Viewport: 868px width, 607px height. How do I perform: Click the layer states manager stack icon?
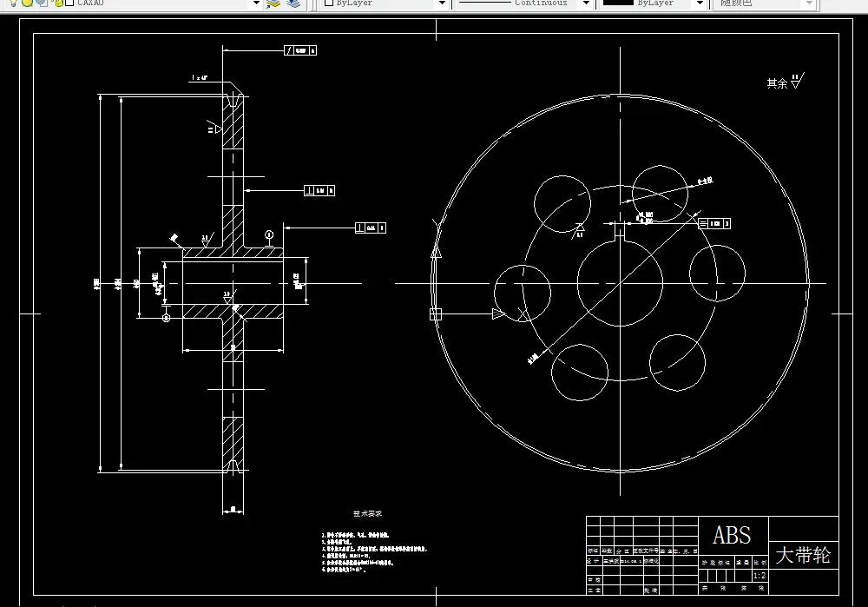[x=273, y=3]
